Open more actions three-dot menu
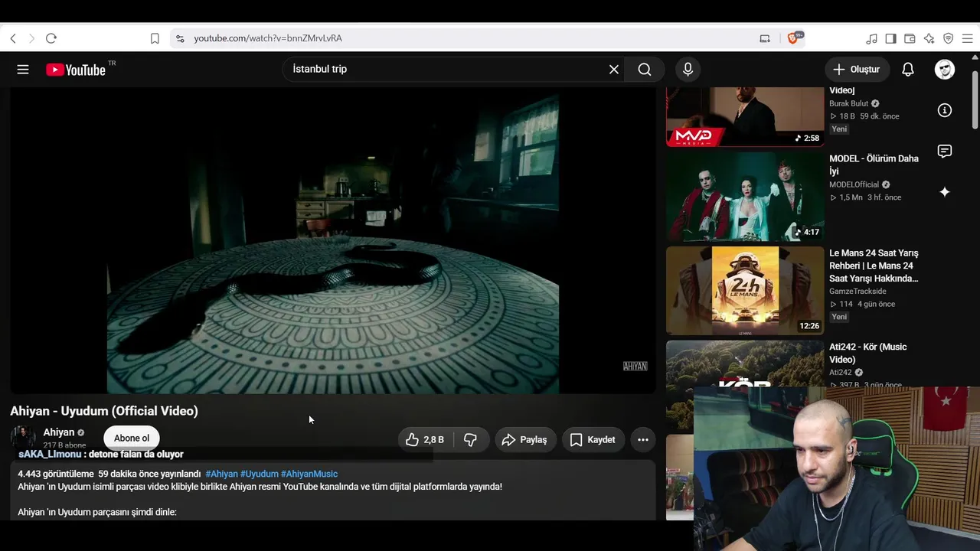 coord(643,439)
